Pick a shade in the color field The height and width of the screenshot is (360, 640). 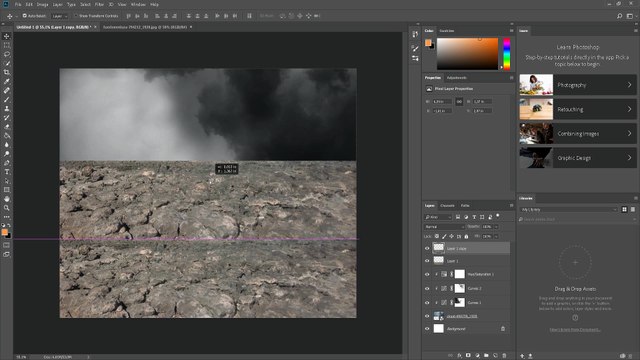tap(467, 54)
